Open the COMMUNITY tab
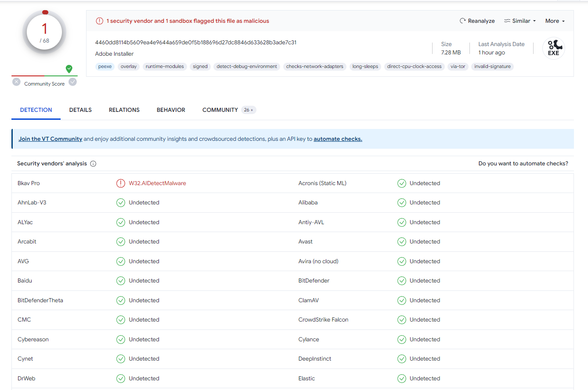This screenshot has width=588, height=390. coord(220,110)
